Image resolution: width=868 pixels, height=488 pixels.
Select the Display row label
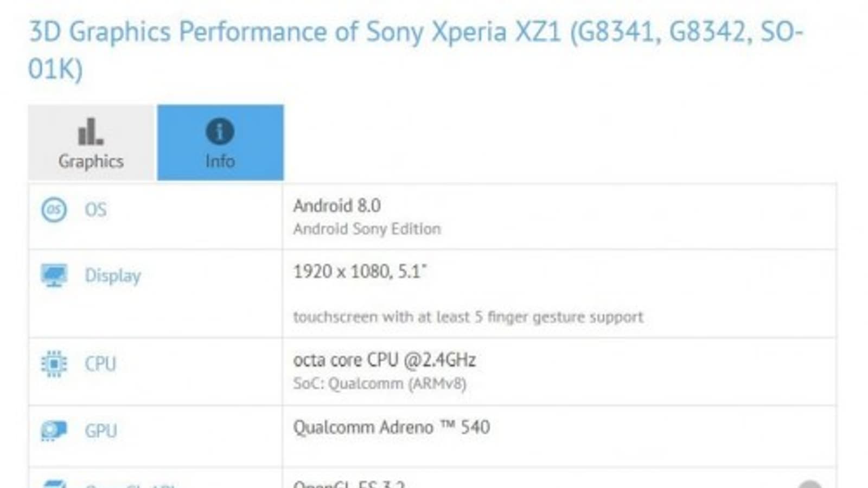[x=112, y=275]
